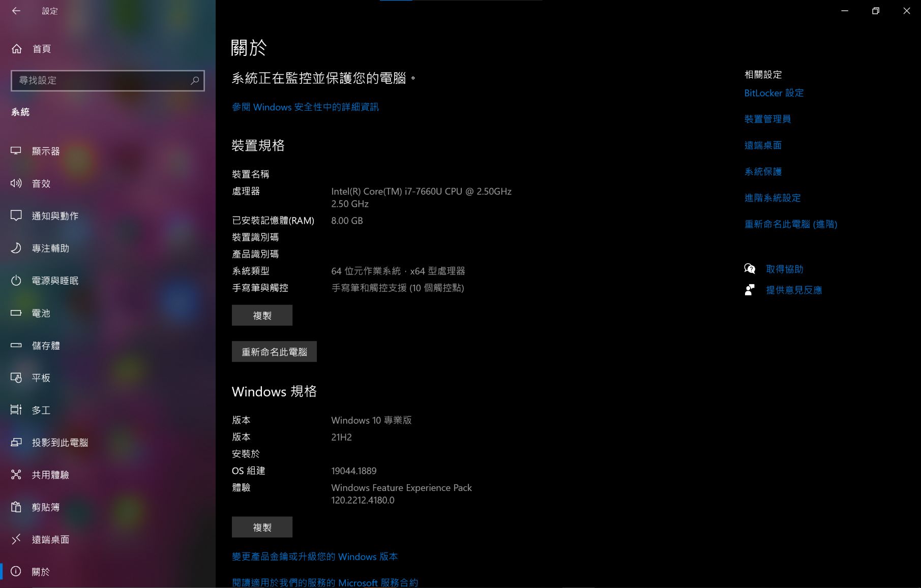Open 重新命名此電腦 (進階) link

791,224
